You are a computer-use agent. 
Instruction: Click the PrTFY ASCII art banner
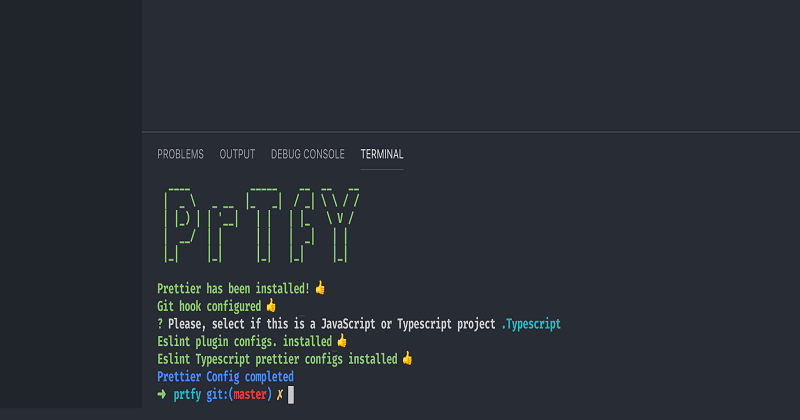[260, 224]
